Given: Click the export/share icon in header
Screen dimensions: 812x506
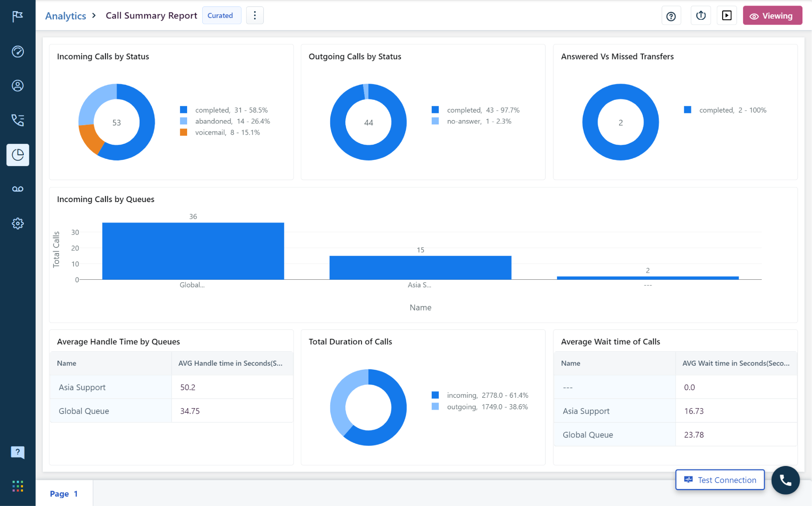Looking at the screenshot, I should tap(701, 16).
